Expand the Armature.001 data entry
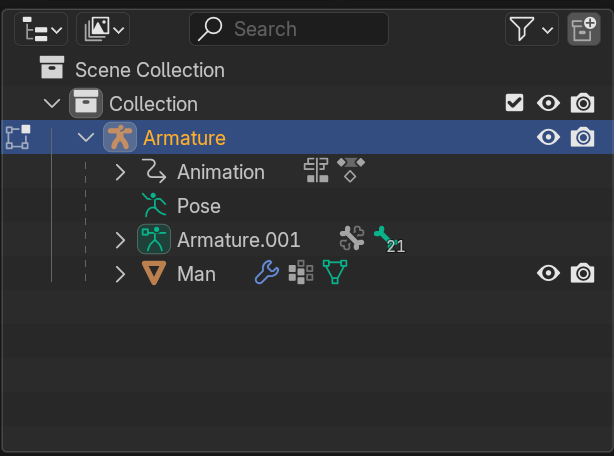This screenshot has width=614, height=456. point(120,240)
